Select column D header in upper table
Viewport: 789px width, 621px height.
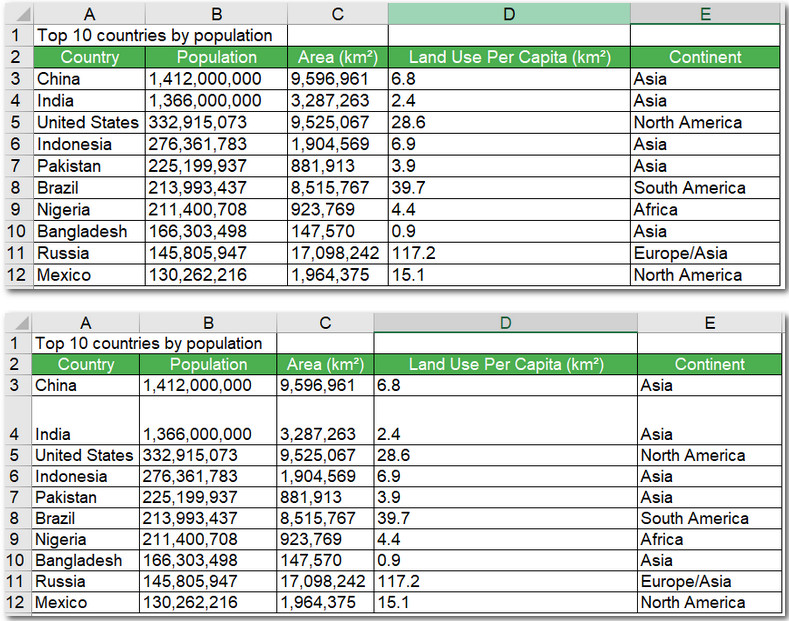click(x=509, y=14)
